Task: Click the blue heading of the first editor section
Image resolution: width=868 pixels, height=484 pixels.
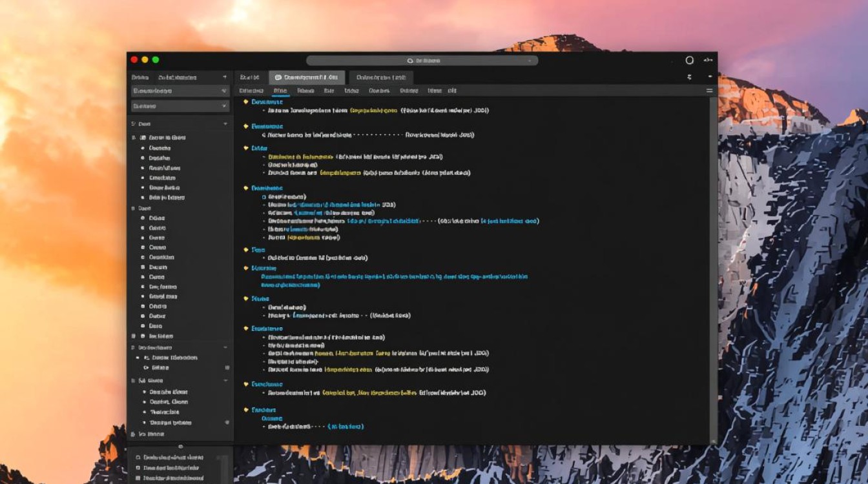Action: click(x=267, y=102)
